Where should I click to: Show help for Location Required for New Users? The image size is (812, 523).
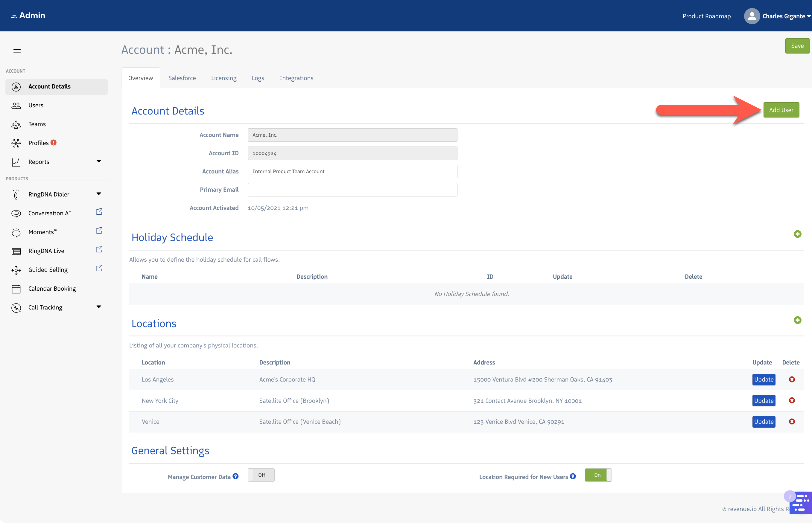573,476
